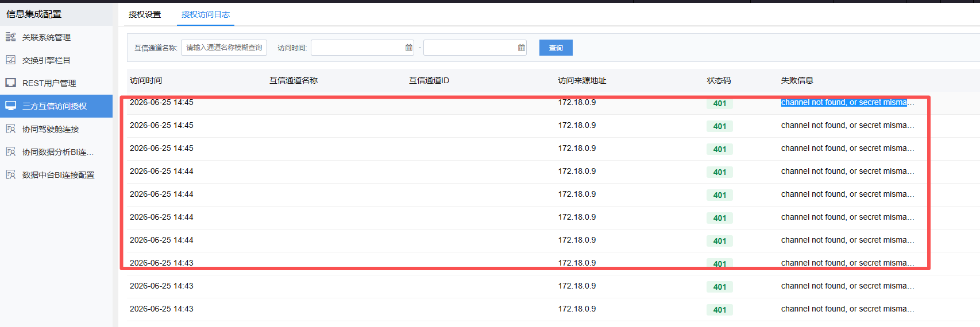Click the 数据中台BI连接配置 sidebar icon
The image size is (980, 327).
click(10, 175)
